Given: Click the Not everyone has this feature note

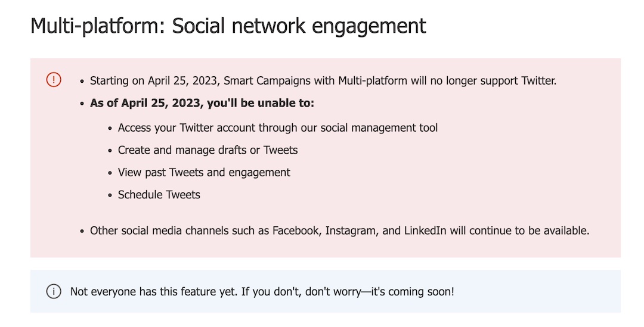Looking at the screenshot, I should coord(262,292).
